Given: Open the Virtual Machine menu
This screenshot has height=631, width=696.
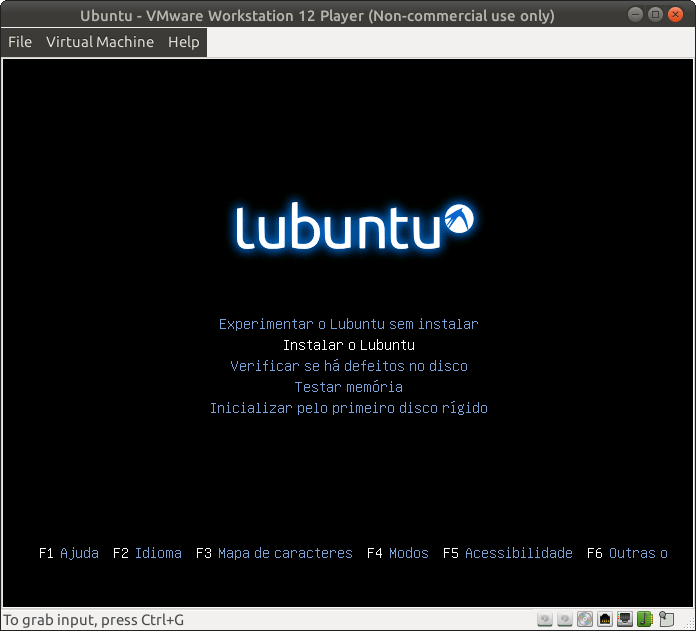Looking at the screenshot, I should pyautogui.click(x=100, y=42).
